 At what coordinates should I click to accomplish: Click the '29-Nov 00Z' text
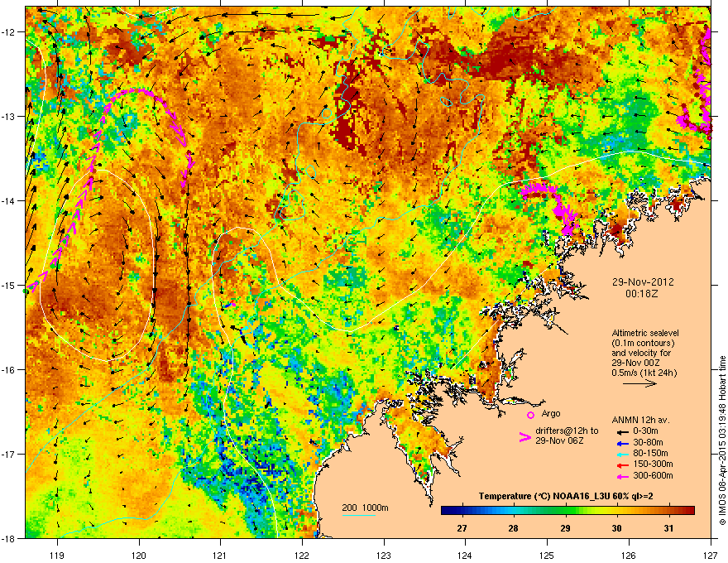coord(635,363)
